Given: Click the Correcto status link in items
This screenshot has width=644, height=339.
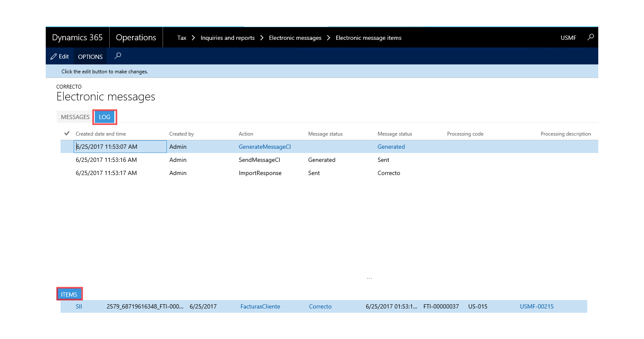Looking at the screenshot, I should [320, 306].
